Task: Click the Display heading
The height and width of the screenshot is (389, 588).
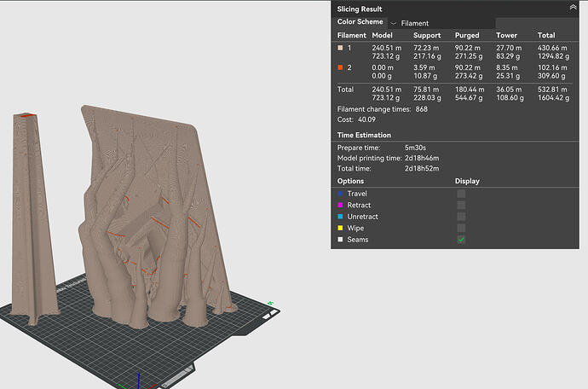Action: pyautogui.click(x=467, y=181)
